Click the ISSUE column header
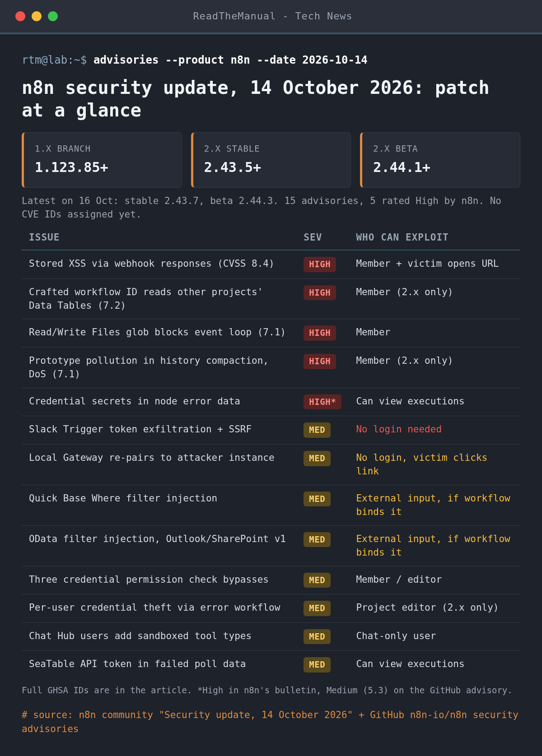 pos(44,237)
